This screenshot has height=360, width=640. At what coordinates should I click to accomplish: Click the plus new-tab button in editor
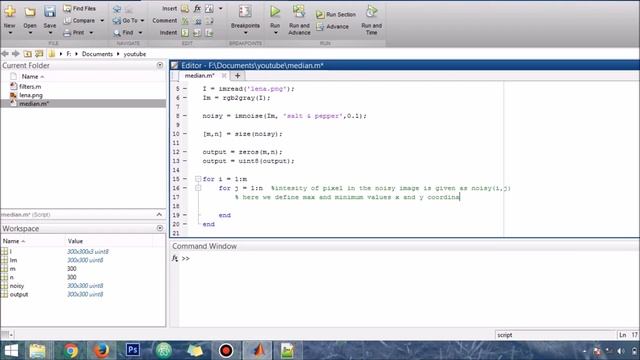[x=237, y=76]
